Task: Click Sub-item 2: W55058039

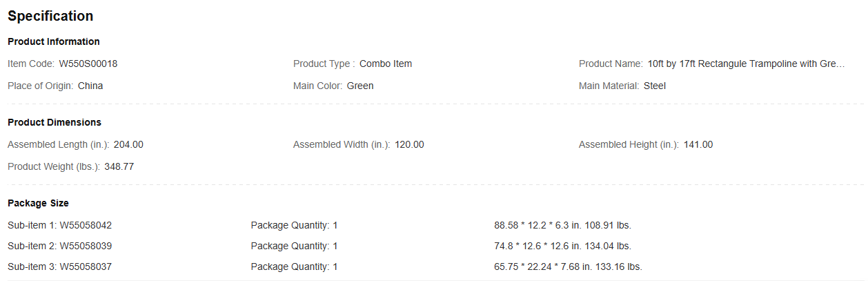Action: 59,246
